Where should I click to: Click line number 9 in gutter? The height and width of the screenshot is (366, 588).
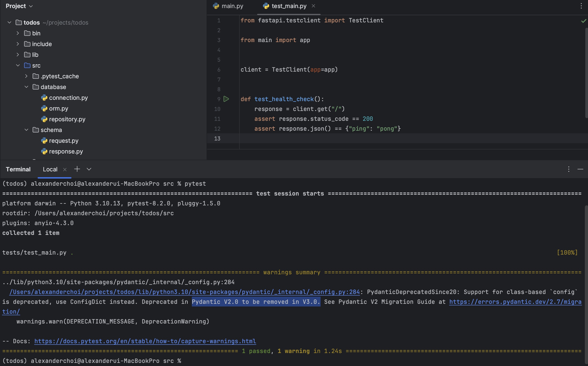[x=219, y=99]
